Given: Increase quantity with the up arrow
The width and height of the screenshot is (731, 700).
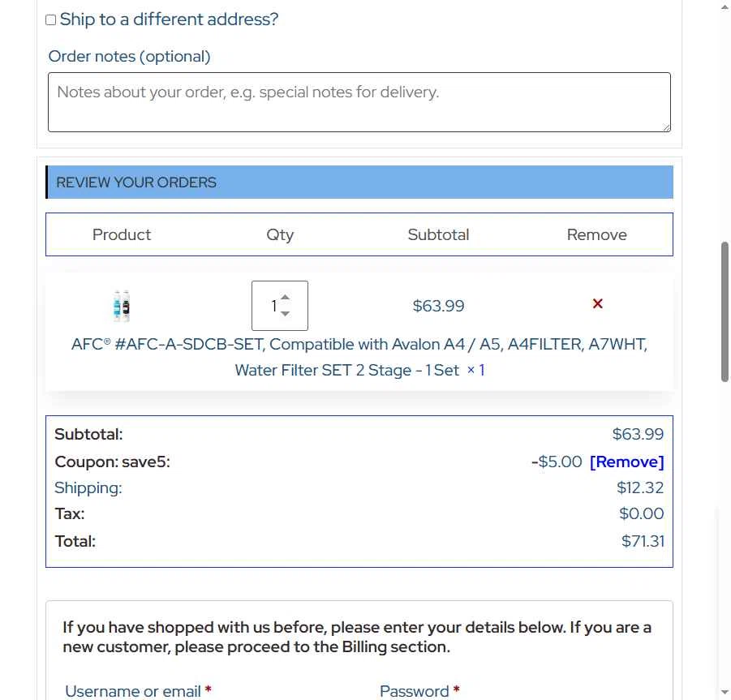Looking at the screenshot, I should click(286, 298).
